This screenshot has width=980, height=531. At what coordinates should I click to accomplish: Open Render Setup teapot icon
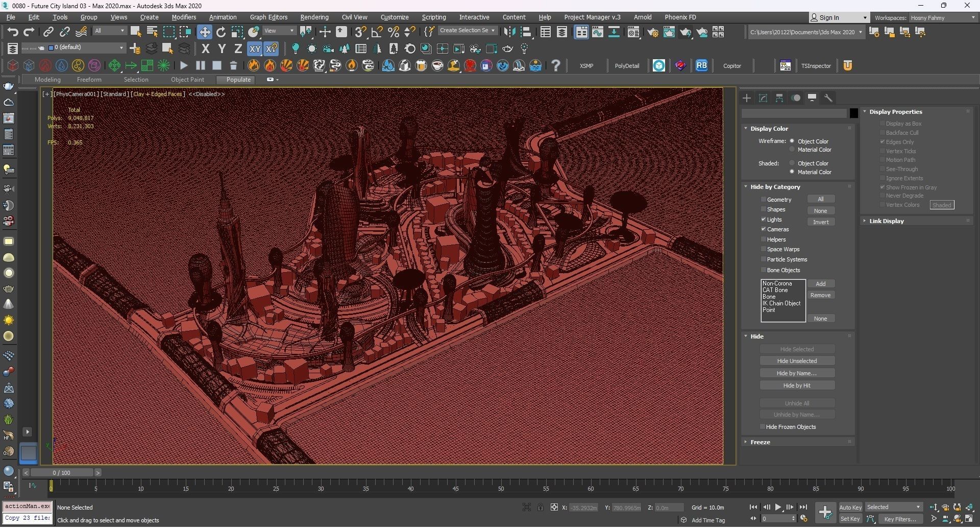(653, 32)
